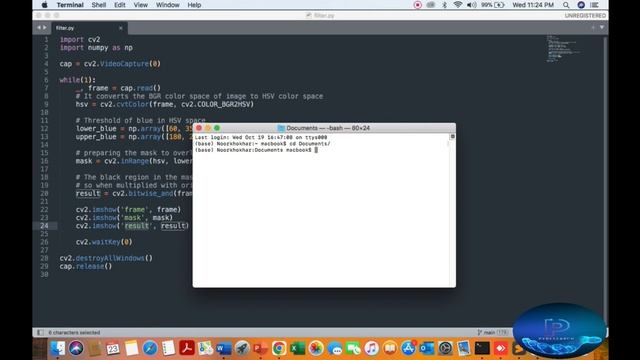Click the screen recording status icon
This screenshot has height=360, width=640.
(x=417, y=5)
